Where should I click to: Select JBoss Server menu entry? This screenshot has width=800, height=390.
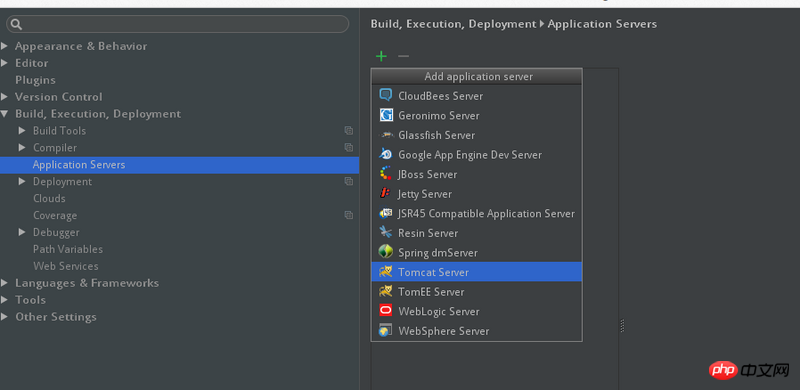(x=477, y=175)
